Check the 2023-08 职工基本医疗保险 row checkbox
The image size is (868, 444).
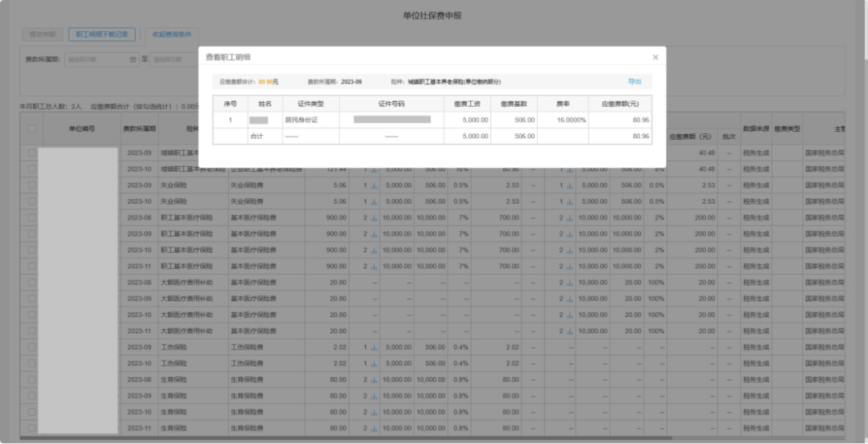click(32, 218)
